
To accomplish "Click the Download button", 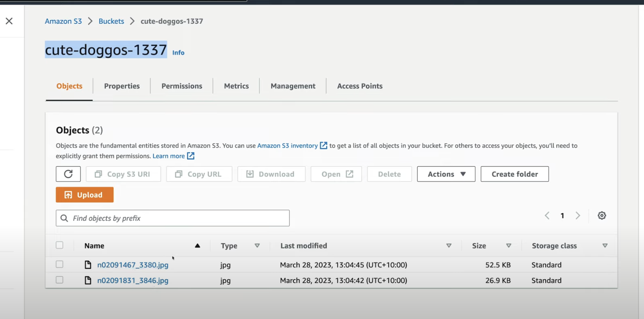I will [x=271, y=174].
